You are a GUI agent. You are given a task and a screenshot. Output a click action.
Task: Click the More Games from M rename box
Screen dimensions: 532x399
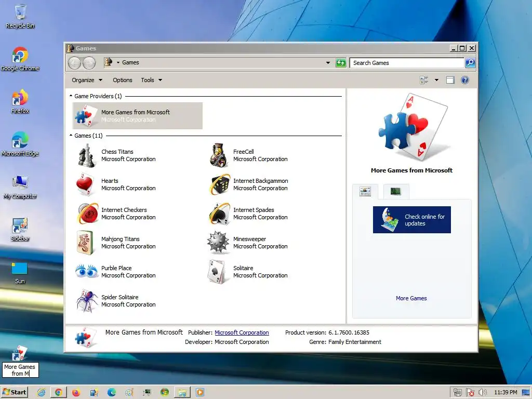(20, 370)
